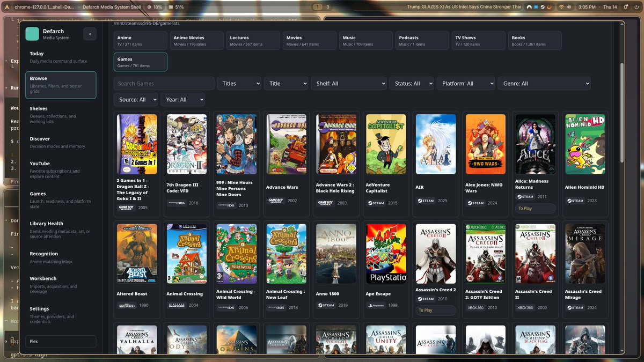This screenshot has width=644, height=362.
Task: Click the GameCube logo under Animal Crossing
Action: [176, 305]
